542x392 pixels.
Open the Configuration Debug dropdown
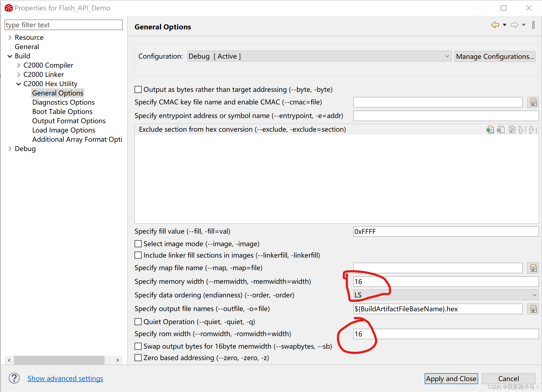319,56
